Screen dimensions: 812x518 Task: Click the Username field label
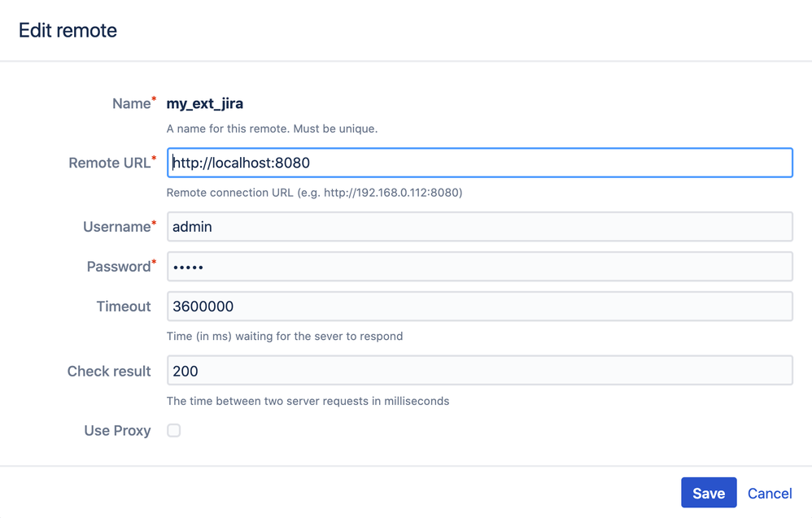coord(117,227)
